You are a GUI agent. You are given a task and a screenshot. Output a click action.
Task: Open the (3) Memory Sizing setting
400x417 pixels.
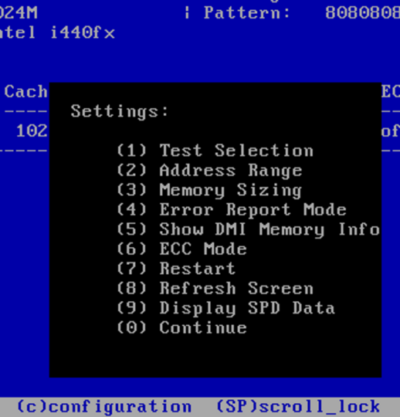click(x=209, y=190)
